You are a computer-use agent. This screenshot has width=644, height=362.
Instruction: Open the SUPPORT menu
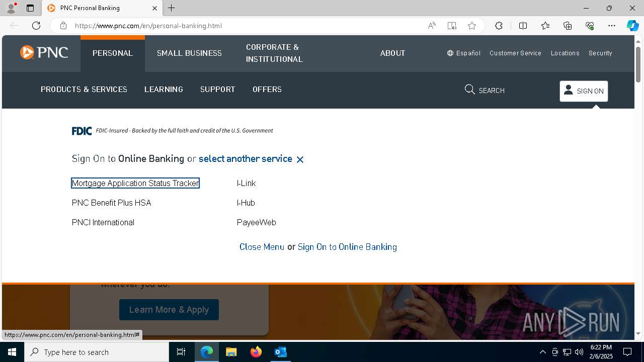tap(217, 89)
